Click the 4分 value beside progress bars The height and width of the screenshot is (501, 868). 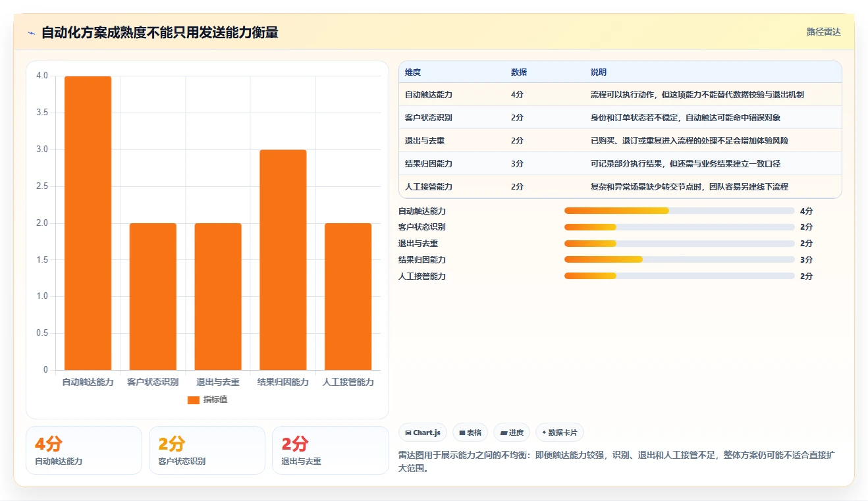(x=807, y=211)
